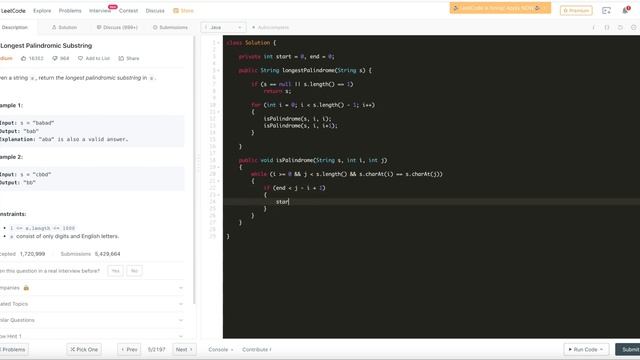Add problem to list via heart icon
640x360 pixels.
pos(80,58)
